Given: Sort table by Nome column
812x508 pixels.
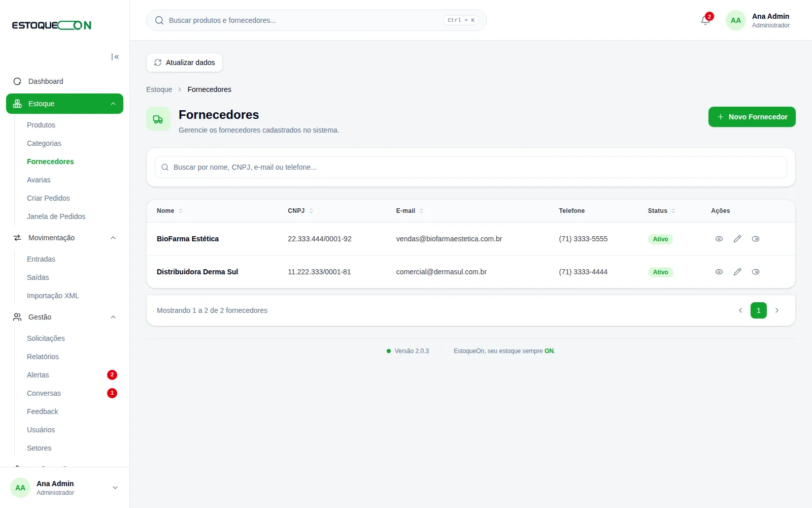Looking at the screenshot, I should 170,211.
